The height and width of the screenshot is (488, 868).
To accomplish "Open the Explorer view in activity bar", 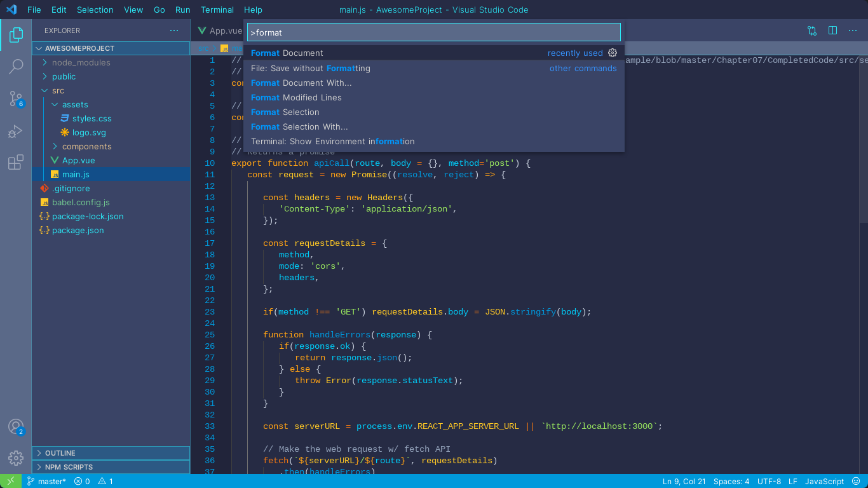I will click(16, 35).
